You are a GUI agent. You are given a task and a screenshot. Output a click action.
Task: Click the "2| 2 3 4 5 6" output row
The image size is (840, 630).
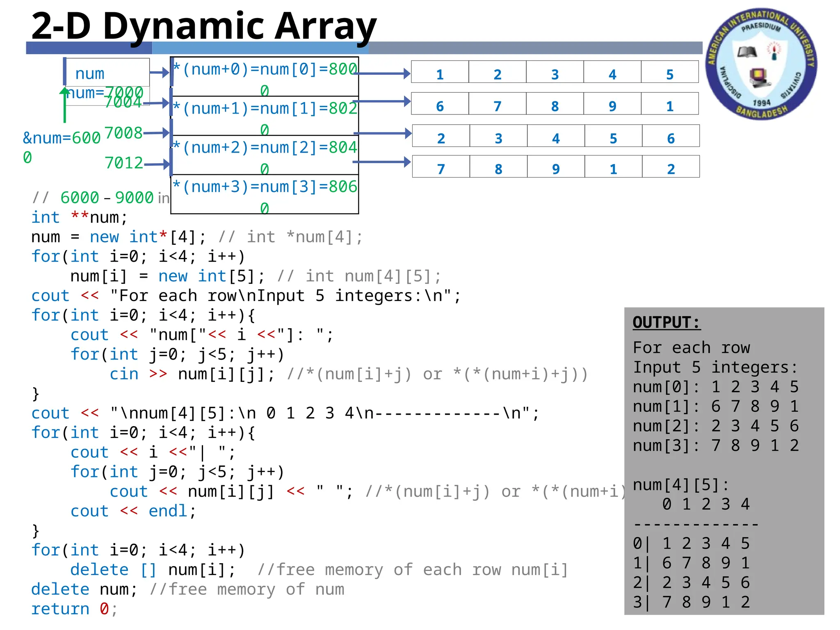[692, 582]
